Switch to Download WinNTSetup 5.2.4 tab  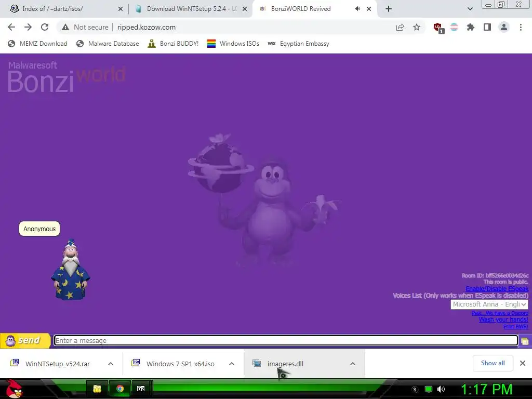(x=191, y=9)
